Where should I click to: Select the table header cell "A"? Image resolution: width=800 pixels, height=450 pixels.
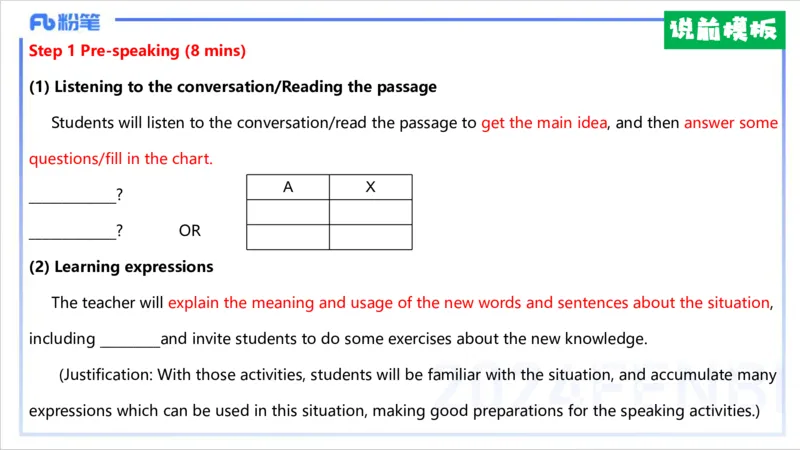click(x=288, y=187)
